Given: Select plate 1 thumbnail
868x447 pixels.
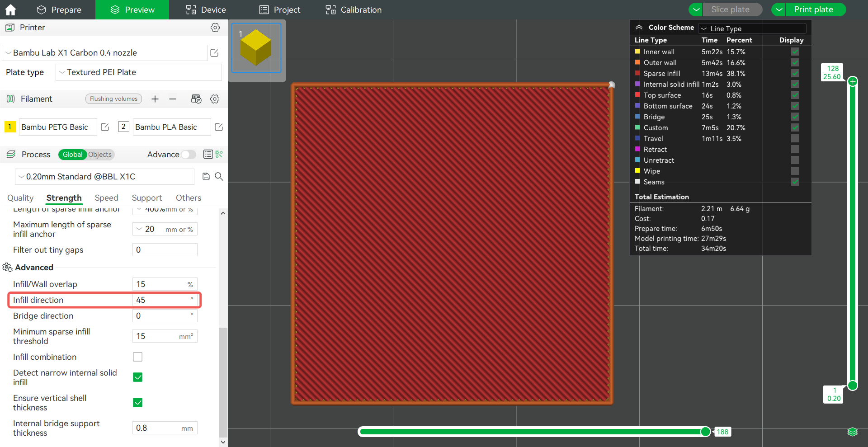Looking at the screenshot, I should click(x=256, y=48).
